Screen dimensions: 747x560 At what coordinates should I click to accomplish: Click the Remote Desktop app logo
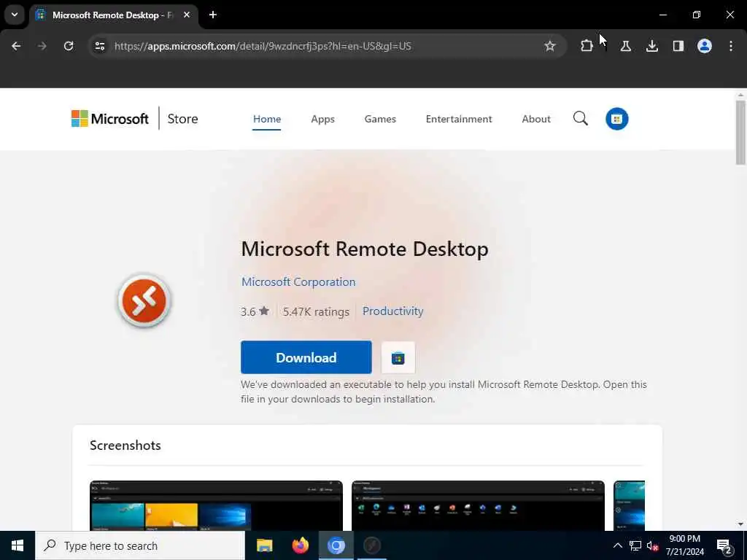click(x=144, y=300)
